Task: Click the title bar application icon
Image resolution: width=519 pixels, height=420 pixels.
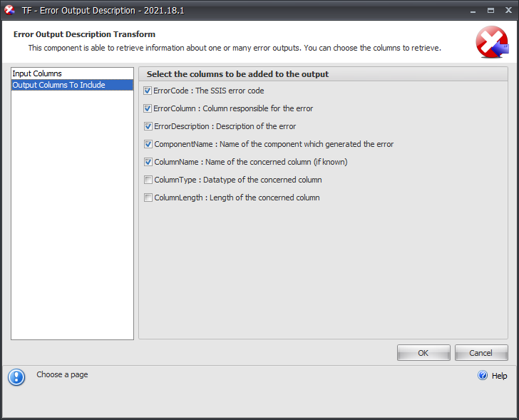Action: click(9, 10)
